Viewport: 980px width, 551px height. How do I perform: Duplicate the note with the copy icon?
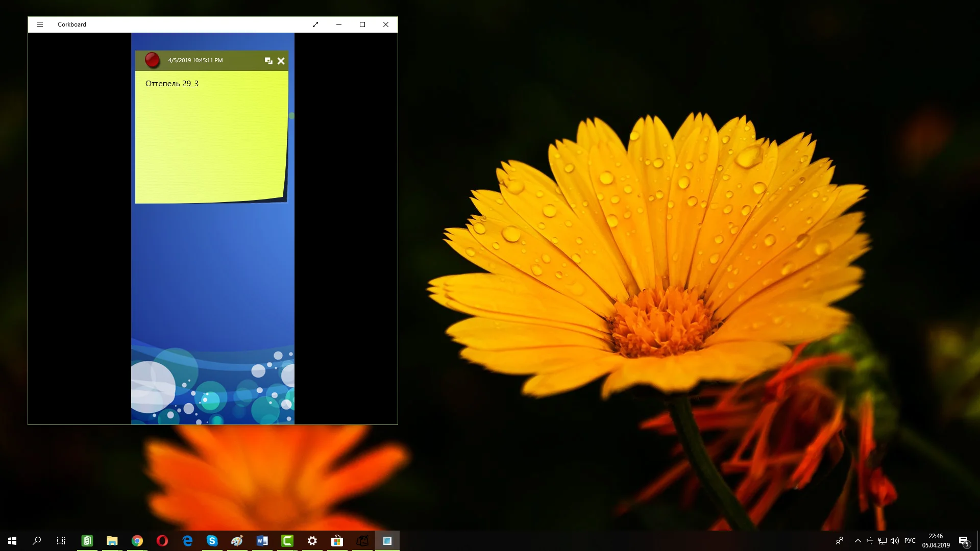268,61
